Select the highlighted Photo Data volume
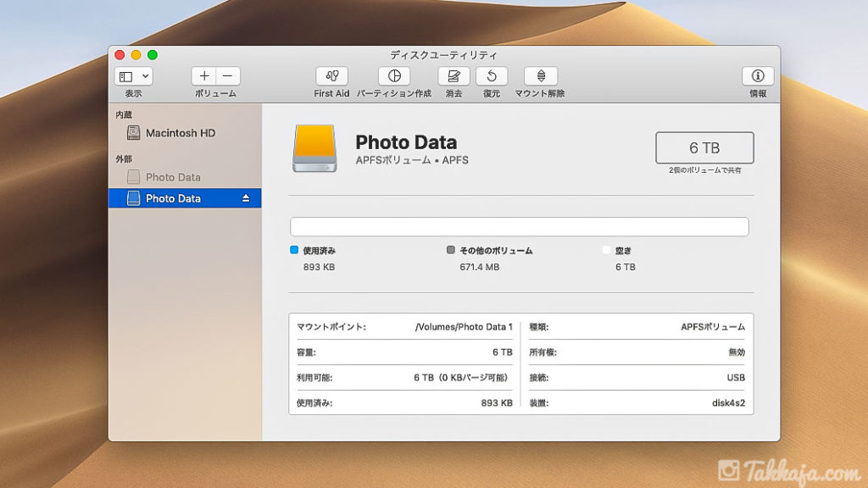This screenshot has height=488, width=868. [x=173, y=198]
